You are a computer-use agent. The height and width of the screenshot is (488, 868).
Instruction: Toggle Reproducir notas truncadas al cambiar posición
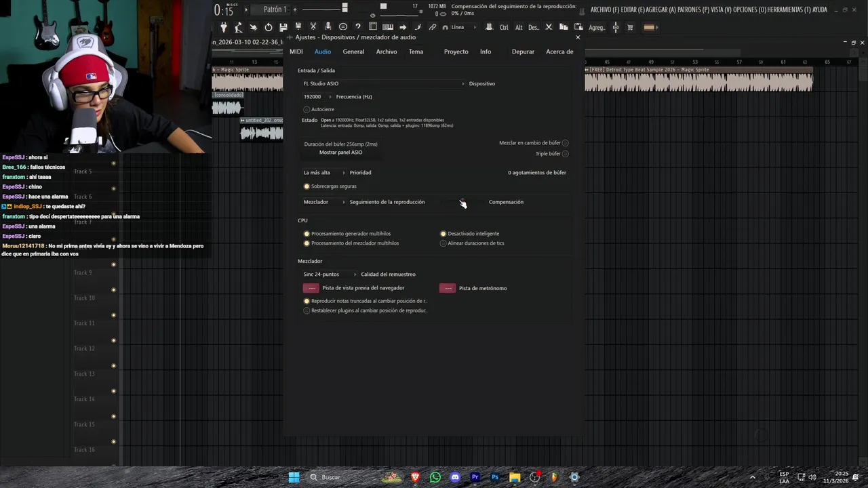307,301
